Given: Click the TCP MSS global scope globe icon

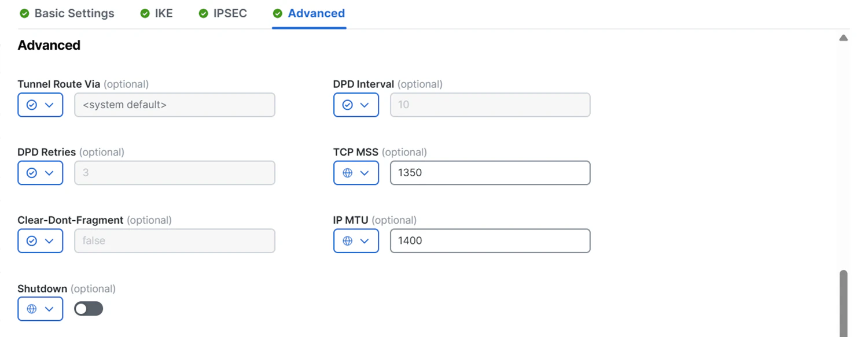Looking at the screenshot, I should coord(347,173).
